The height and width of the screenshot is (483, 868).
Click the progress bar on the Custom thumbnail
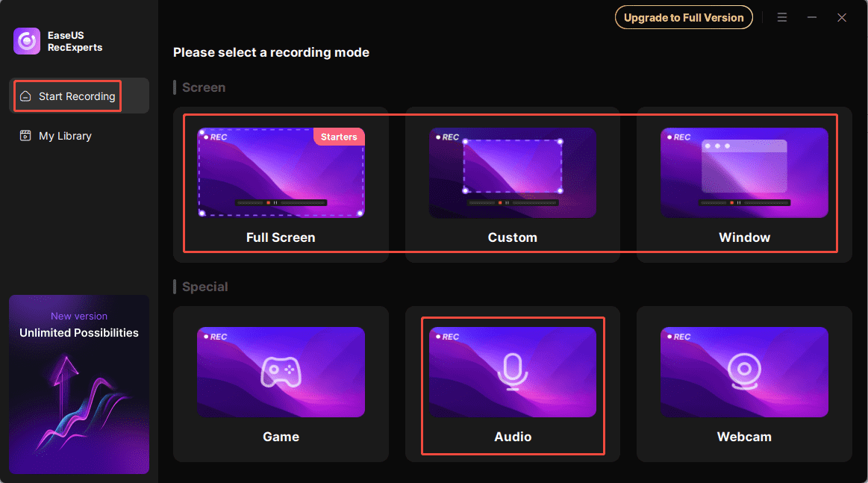512,202
